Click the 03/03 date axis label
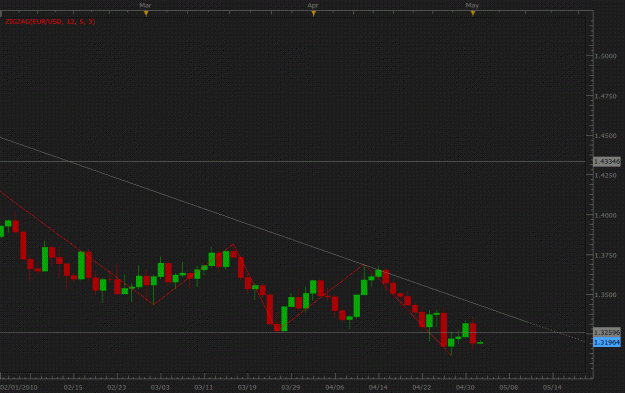This screenshot has width=625, height=393. pos(160,387)
